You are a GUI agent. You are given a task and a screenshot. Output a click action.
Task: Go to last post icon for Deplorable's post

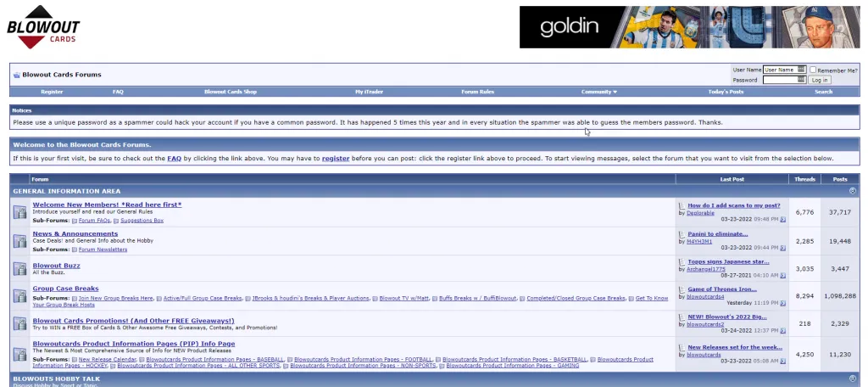(x=782, y=220)
